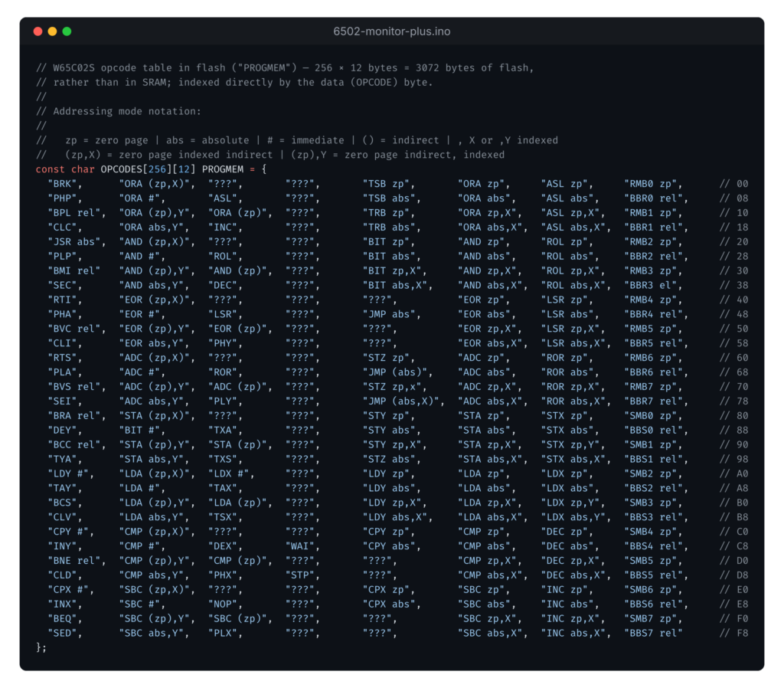Click the red close window button

(x=38, y=31)
